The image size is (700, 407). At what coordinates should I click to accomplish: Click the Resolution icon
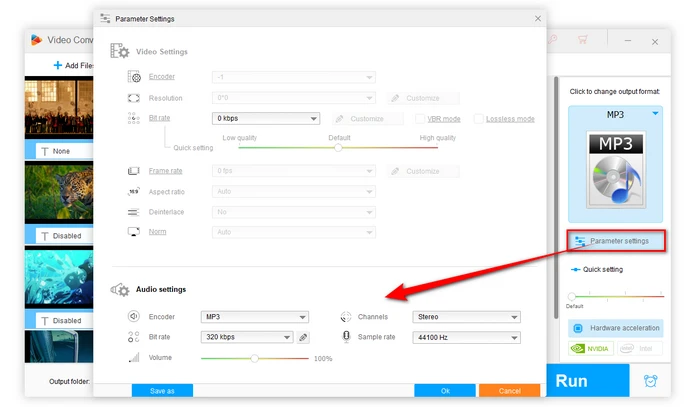[134, 98]
